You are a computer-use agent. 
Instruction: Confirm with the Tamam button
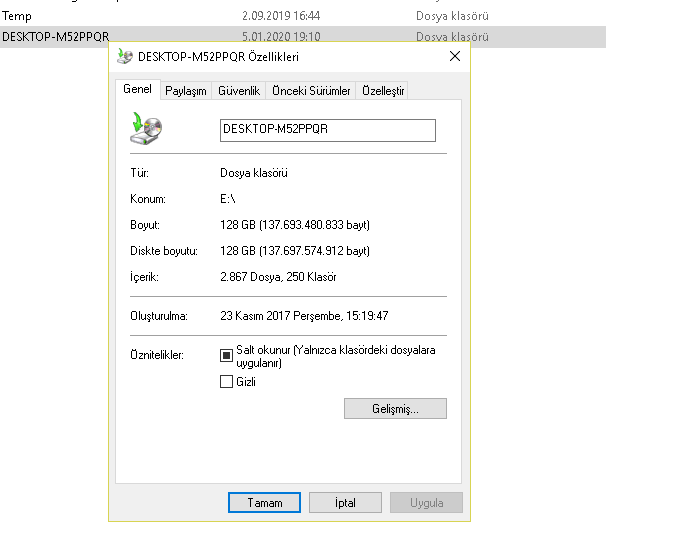(264, 503)
